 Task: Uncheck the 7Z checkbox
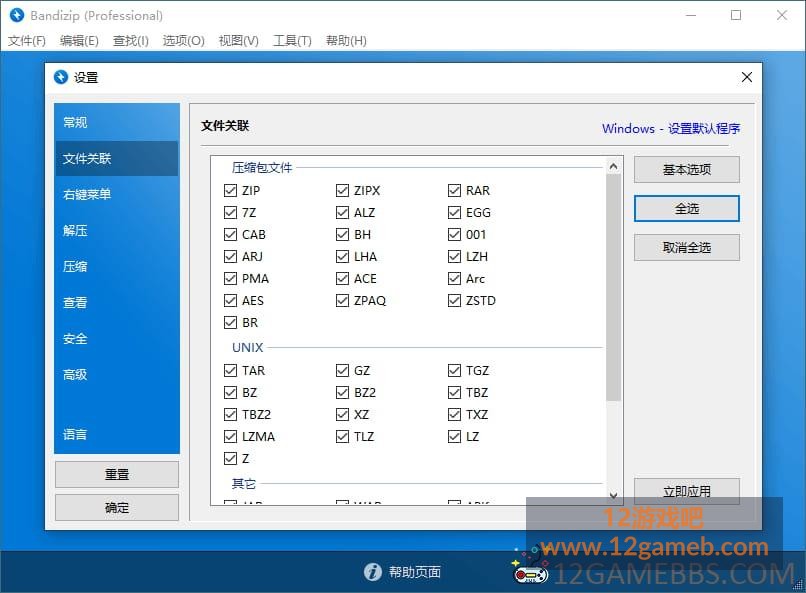(230, 212)
